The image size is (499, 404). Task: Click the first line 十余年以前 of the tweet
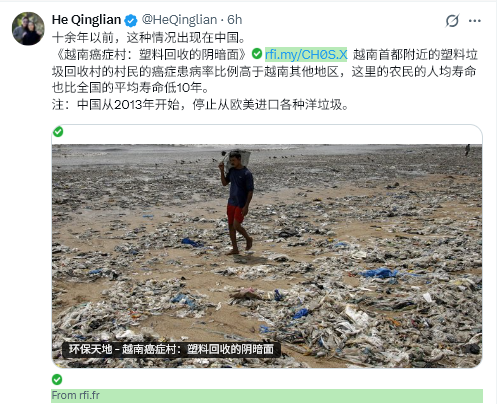[x=149, y=38]
